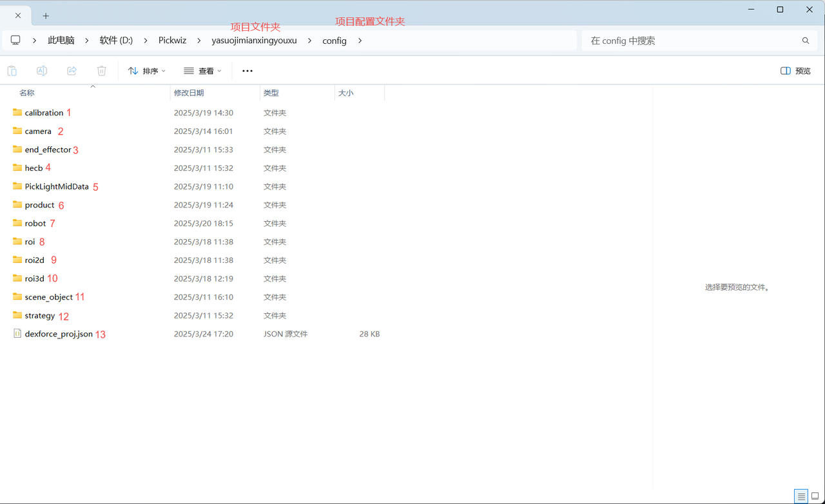Viewport: 825px width, 504px height.
Task: Open the calibration folder
Action: (44, 113)
